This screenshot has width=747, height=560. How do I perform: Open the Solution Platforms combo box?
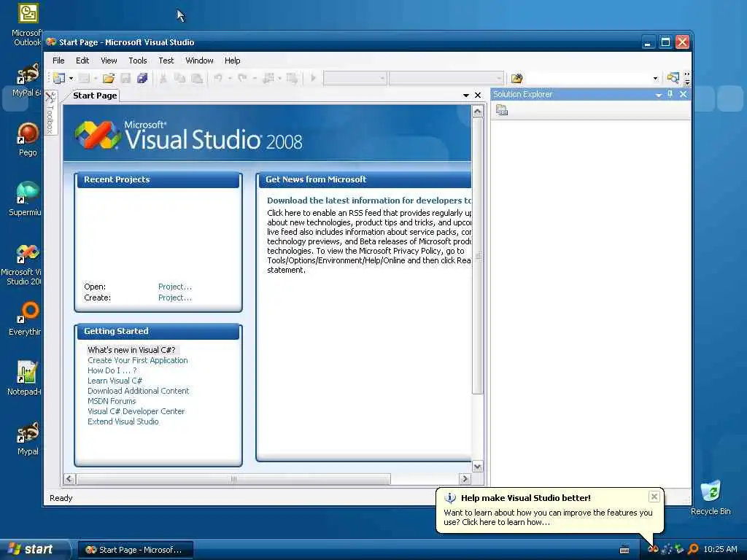446,78
